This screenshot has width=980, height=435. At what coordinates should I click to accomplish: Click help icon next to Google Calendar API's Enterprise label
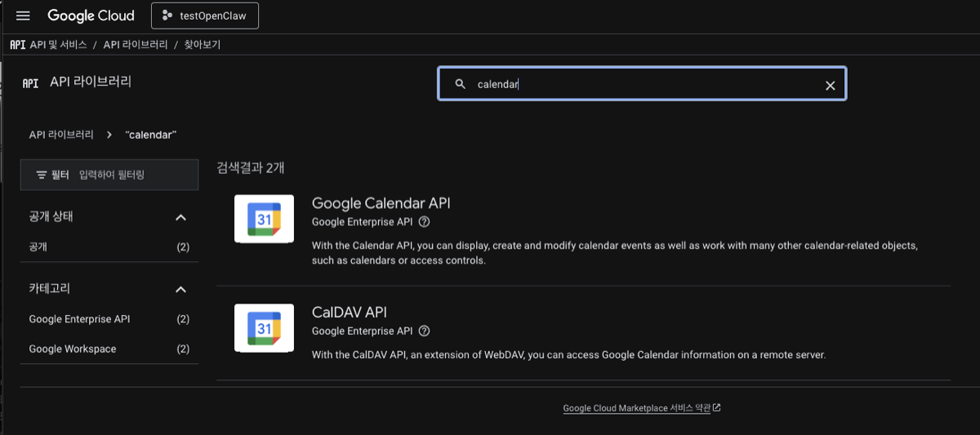point(424,221)
